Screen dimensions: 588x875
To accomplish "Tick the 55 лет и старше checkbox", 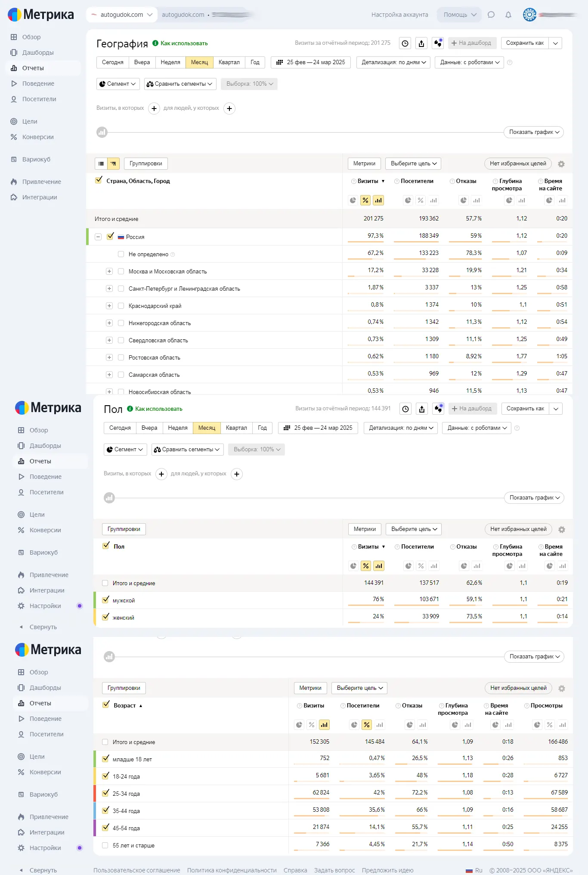I will tap(105, 845).
